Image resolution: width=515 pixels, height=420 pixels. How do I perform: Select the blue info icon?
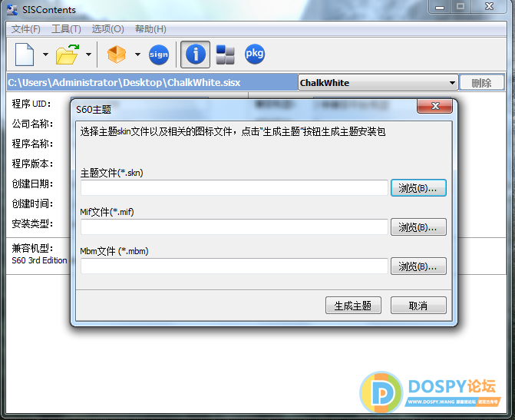[x=196, y=55]
